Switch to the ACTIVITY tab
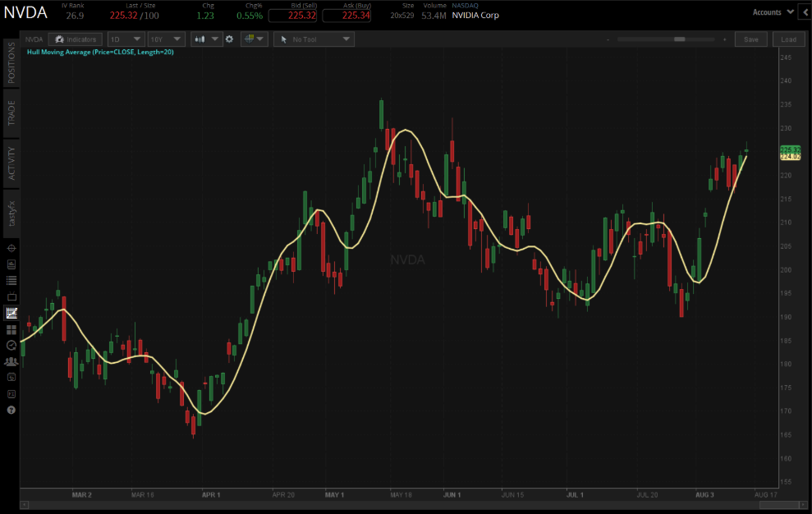Viewport: 812px width, 514px height. pyautogui.click(x=11, y=163)
